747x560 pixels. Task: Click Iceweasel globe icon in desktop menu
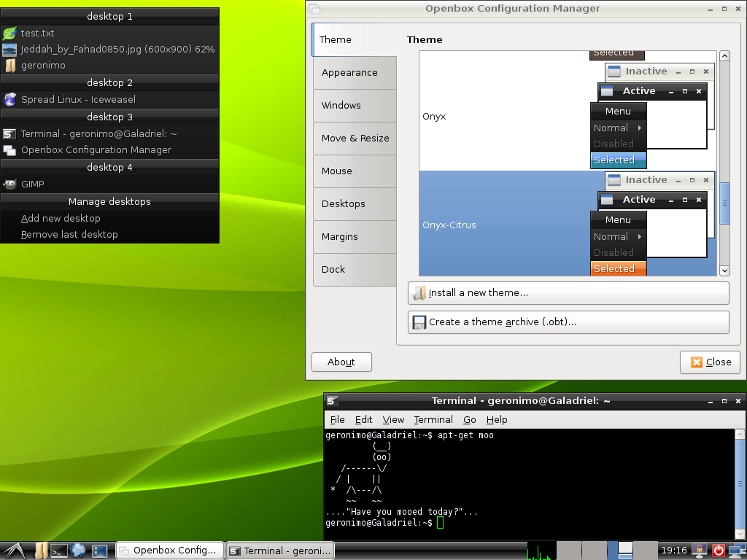pos(9,99)
